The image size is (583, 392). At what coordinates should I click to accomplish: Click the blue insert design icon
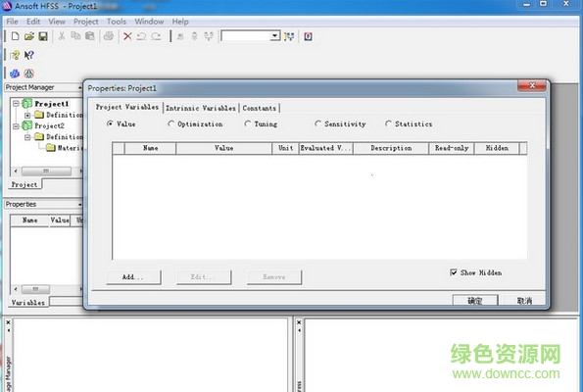tap(15, 73)
